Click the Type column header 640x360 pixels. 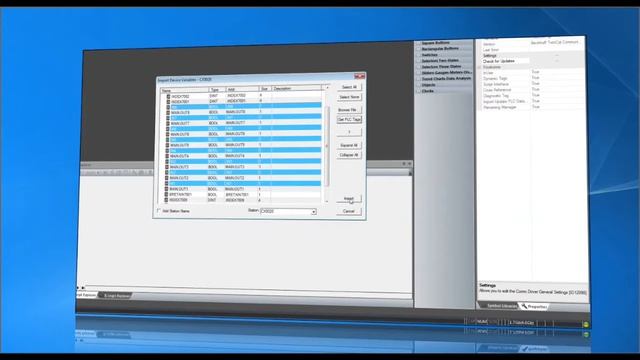click(x=217, y=90)
